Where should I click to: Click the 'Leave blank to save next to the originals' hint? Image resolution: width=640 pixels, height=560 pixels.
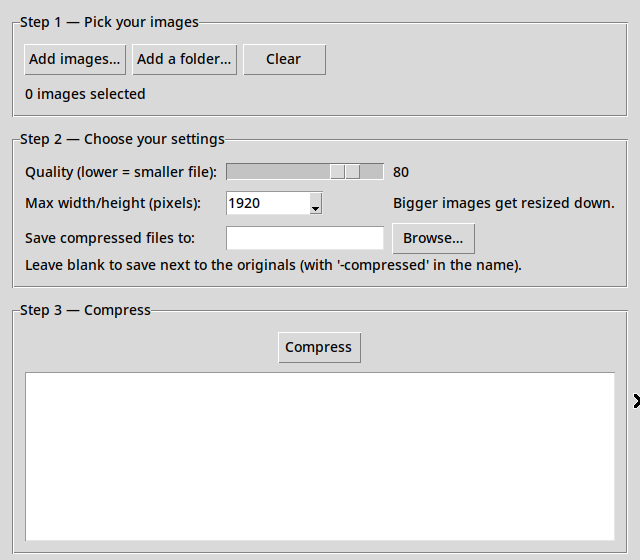point(273,265)
